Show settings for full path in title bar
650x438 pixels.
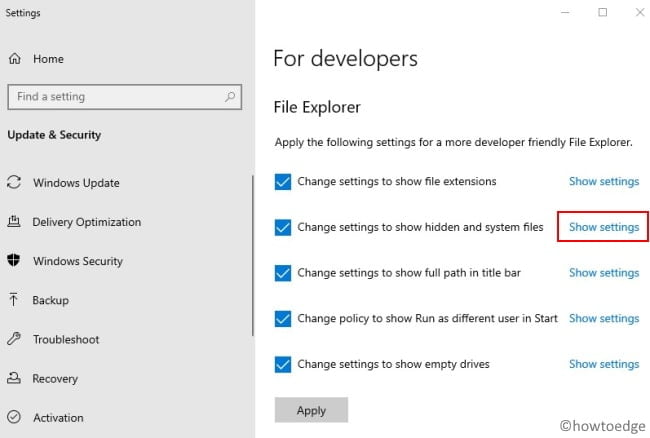tap(604, 273)
